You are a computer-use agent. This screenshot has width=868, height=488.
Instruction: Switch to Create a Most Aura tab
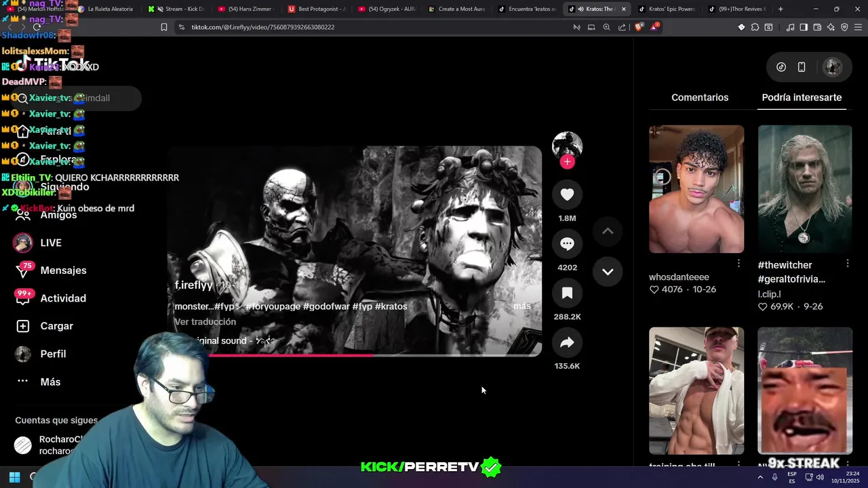tap(456, 9)
